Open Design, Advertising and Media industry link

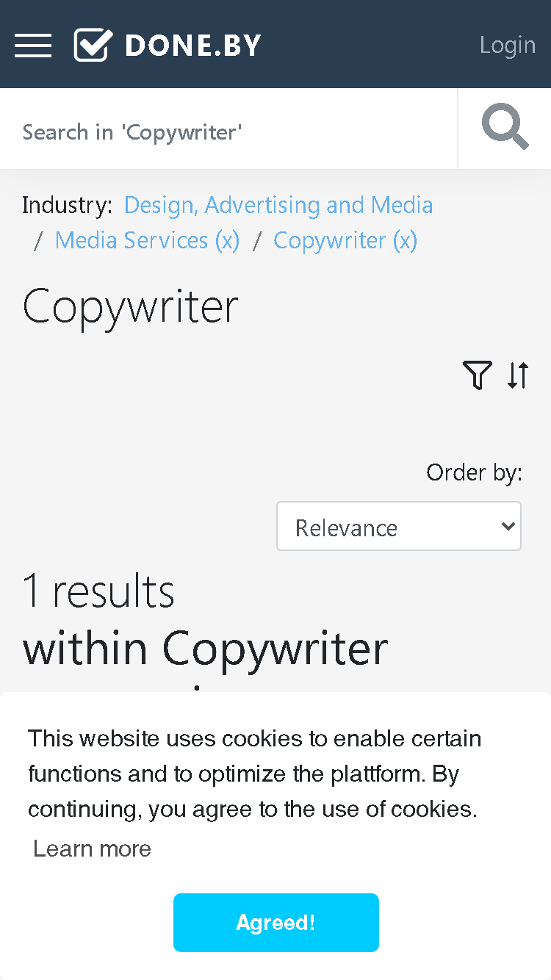(278, 205)
